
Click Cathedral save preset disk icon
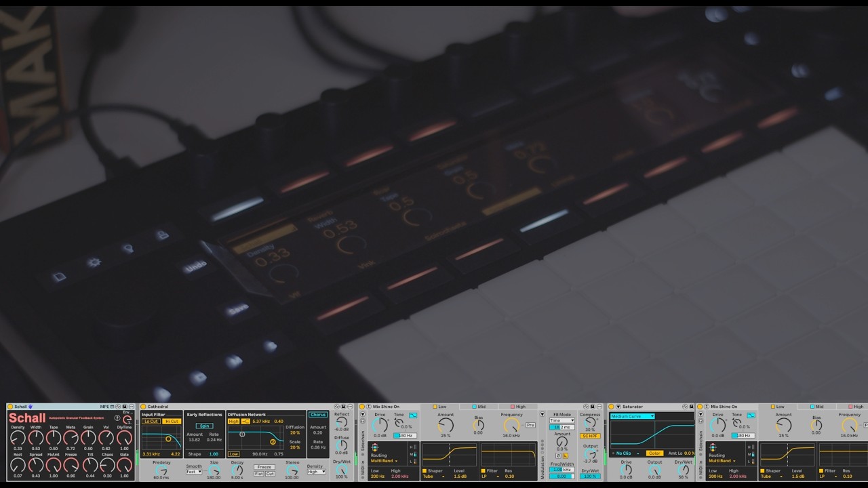pyautogui.click(x=343, y=407)
